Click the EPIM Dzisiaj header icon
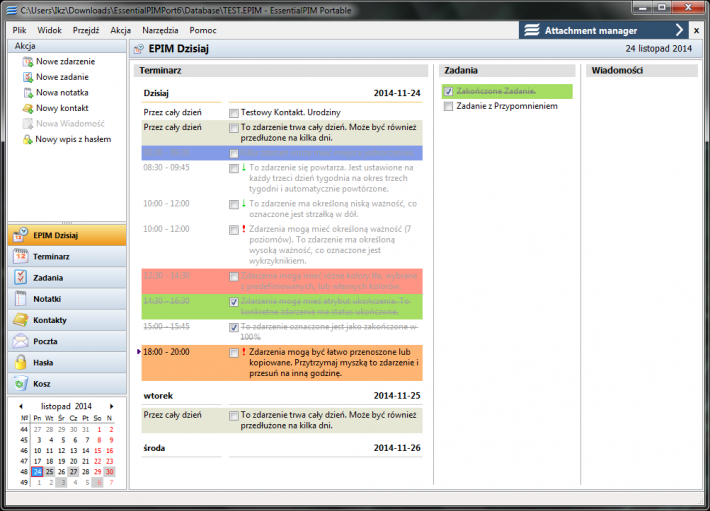The width and height of the screenshot is (710, 511). (139, 49)
